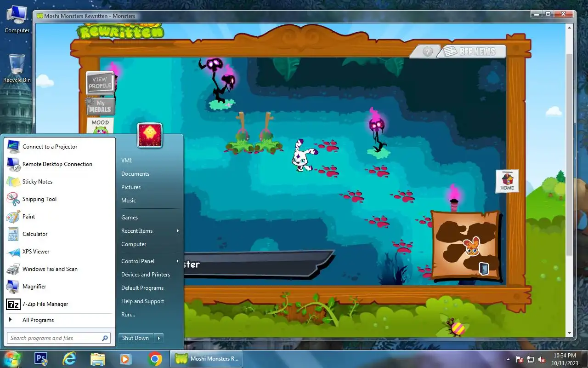This screenshot has height=368, width=588.
Task: Click the search magnifier icon
Action: point(105,338)
